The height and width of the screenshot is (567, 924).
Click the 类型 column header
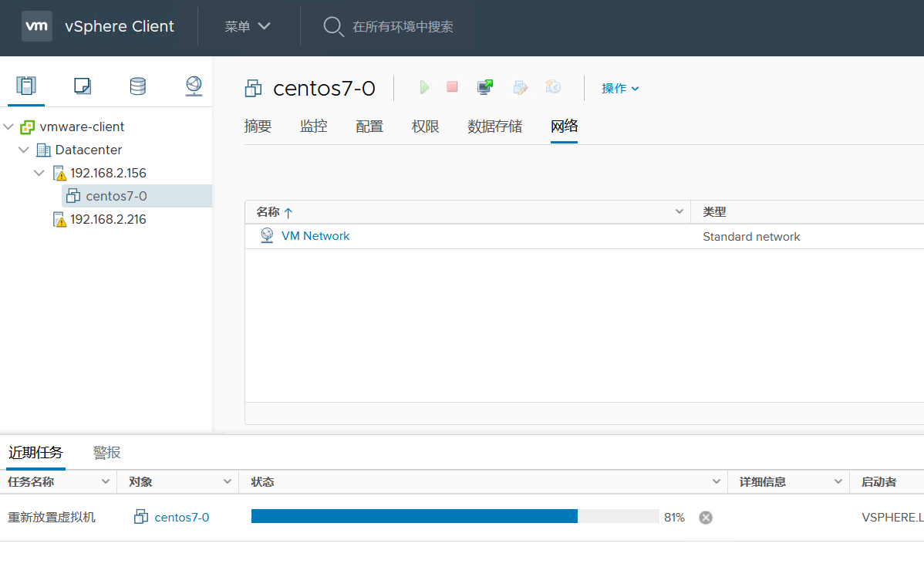click(x=714, y=212)
